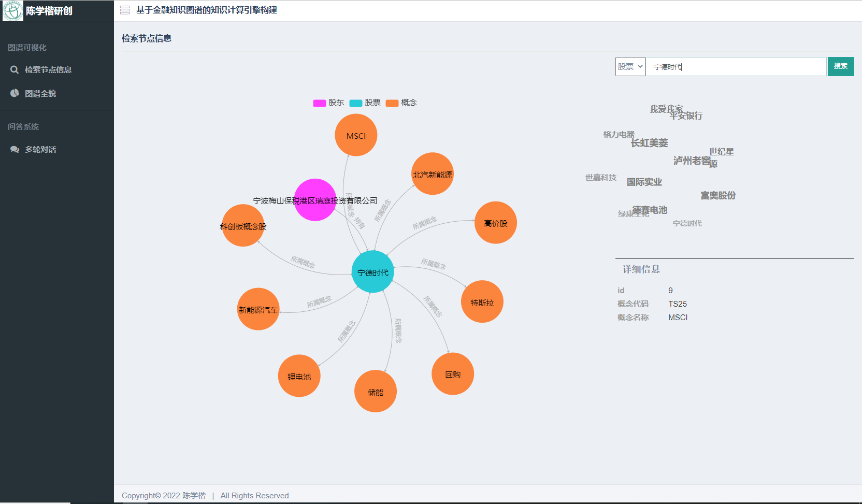Select the 北汽新能源 node
This screenshot has width=862, height=504.
click(x=433, y=174)
